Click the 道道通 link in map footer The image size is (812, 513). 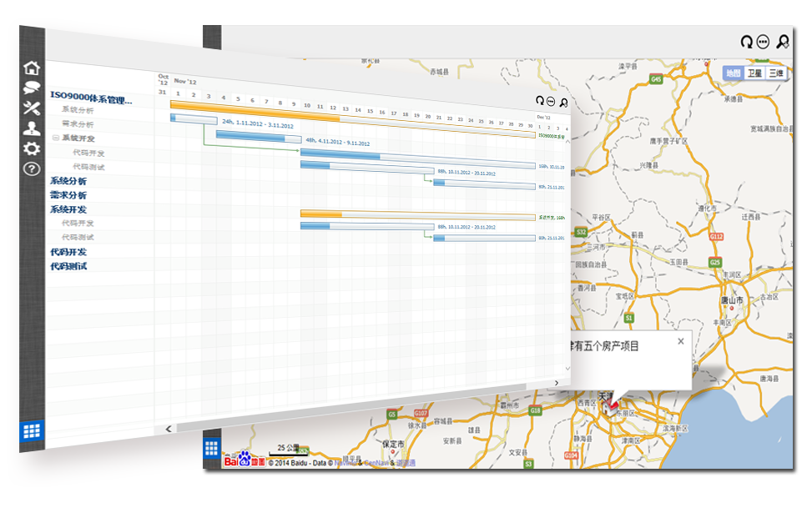406,463
